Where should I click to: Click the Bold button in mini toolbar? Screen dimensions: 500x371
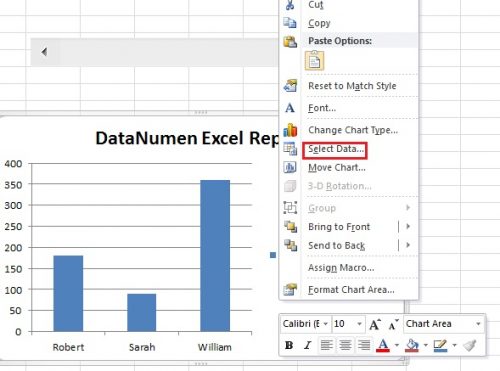pos(289,345)
